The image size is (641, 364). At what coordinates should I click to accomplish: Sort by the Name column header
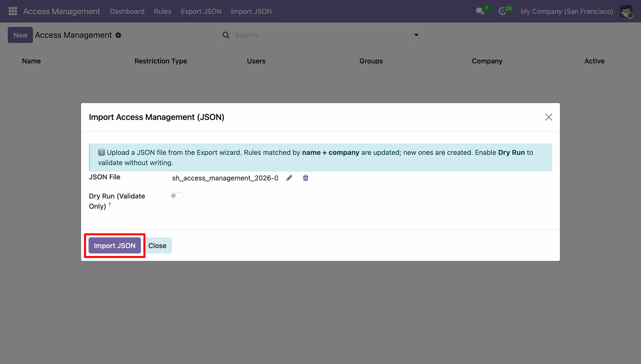pos(31,61)
